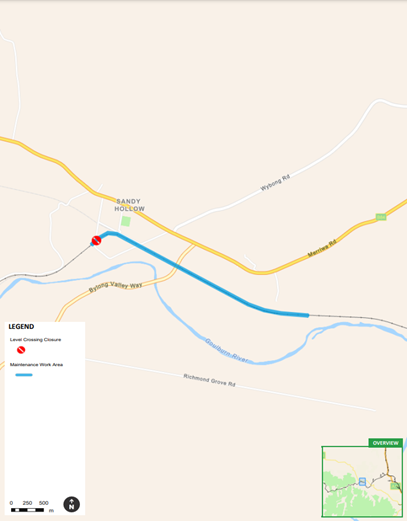The image size is (407, 521).
Task: Click the red level crossing closure marker on map
Action: click(96, 240)
